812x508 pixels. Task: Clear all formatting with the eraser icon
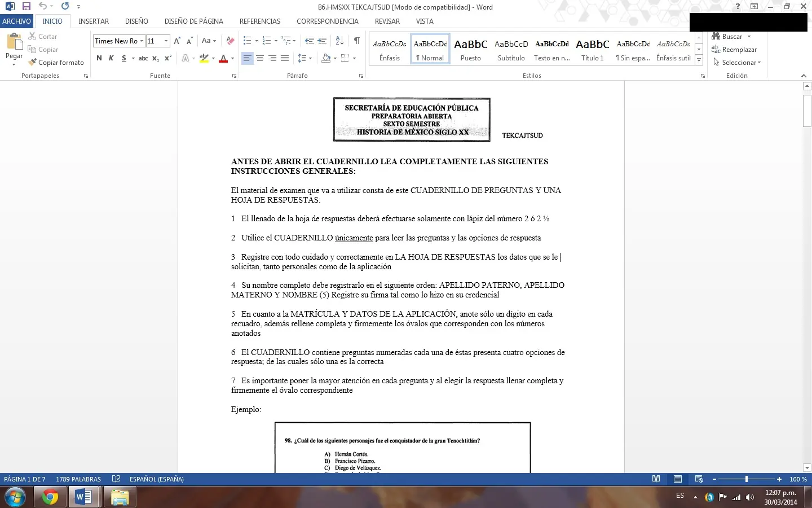(x=230, y=41)
